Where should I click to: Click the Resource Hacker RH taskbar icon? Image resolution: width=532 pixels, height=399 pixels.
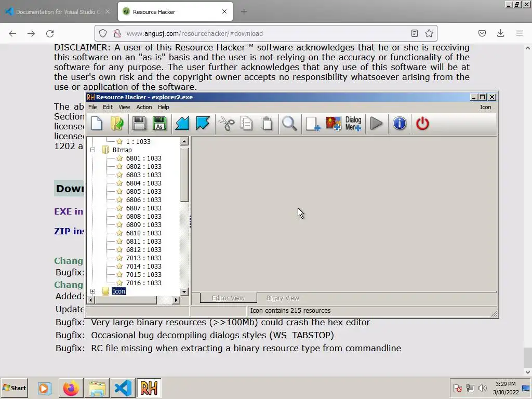[x=149, y=388]
